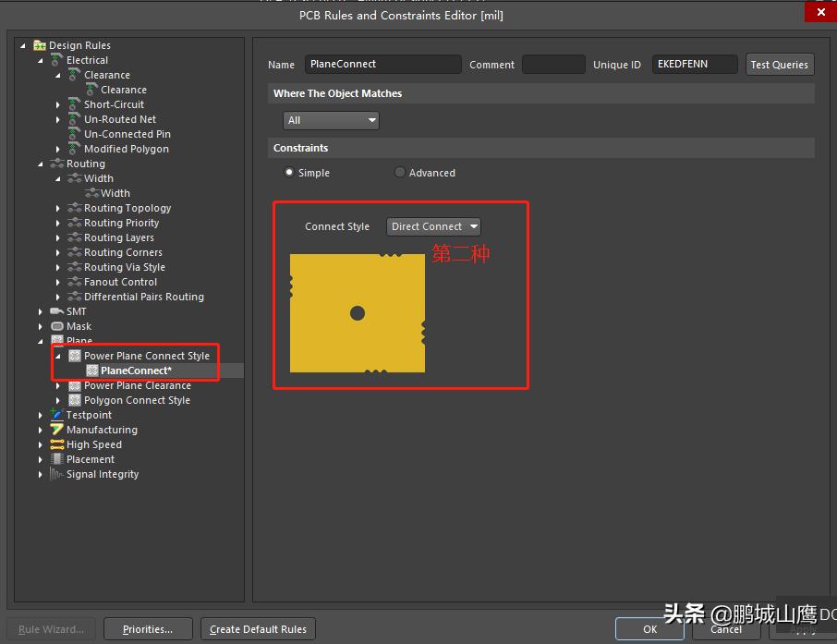
Task: Select the PlaneConnect* rule in tree
Action: 136,371
